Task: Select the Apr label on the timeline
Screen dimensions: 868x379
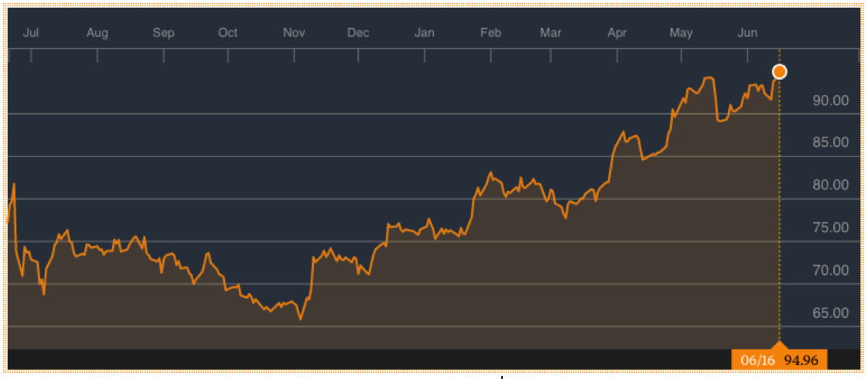Action: 617,33
